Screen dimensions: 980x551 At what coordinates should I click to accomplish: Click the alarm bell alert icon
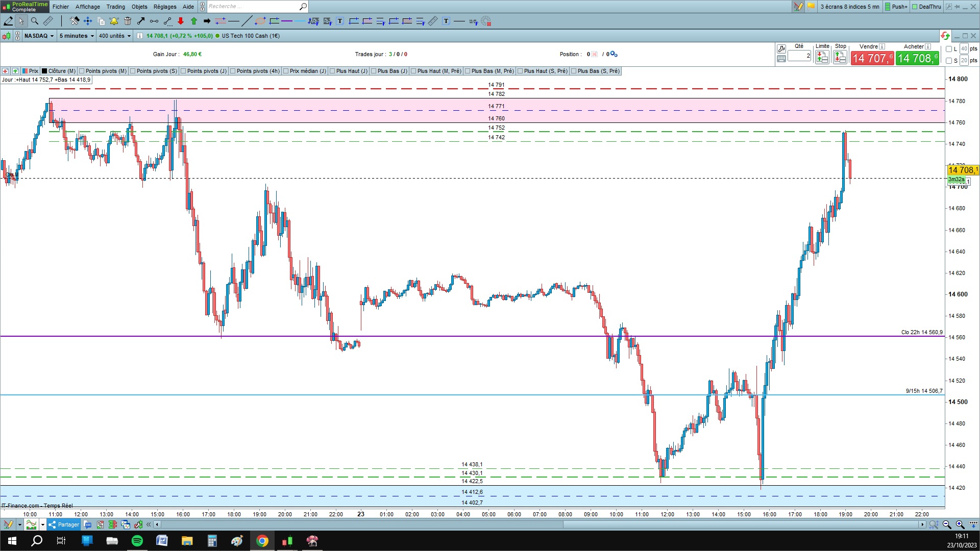click(x=114, y=21)
